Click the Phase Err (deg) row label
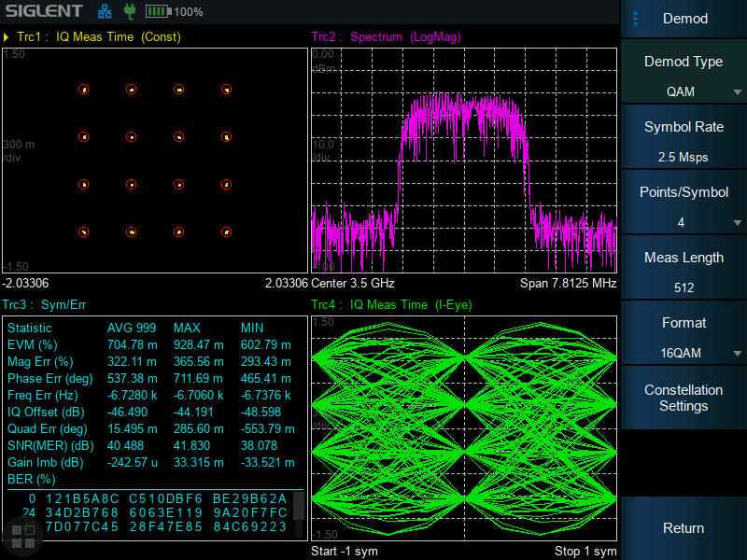The image size is (747, 560). pyautogui.click(x=50, y=379)
